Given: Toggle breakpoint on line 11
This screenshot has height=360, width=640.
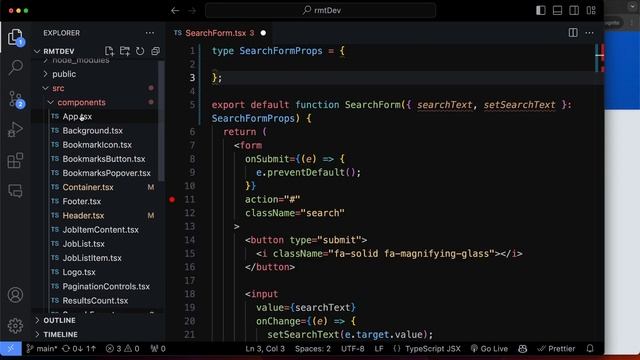Looking at the screenshot, I should coord(172,200).
